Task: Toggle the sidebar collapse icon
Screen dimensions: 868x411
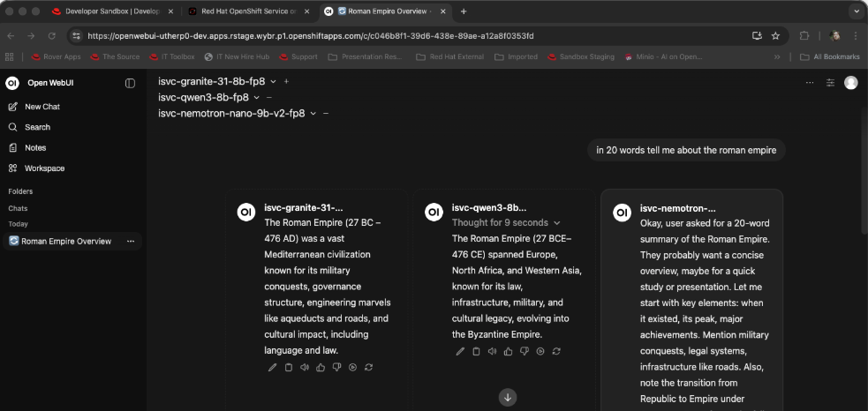Action: [x=130, y=83]
